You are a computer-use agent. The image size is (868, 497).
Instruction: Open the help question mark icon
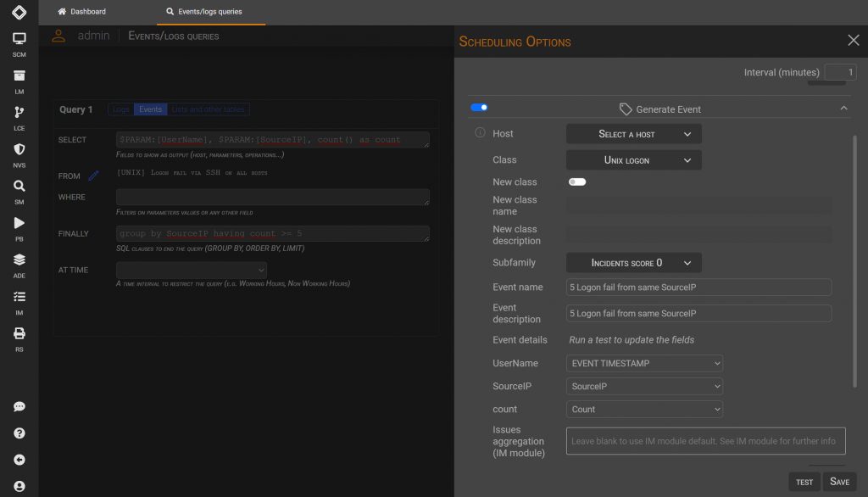(19, 433)
